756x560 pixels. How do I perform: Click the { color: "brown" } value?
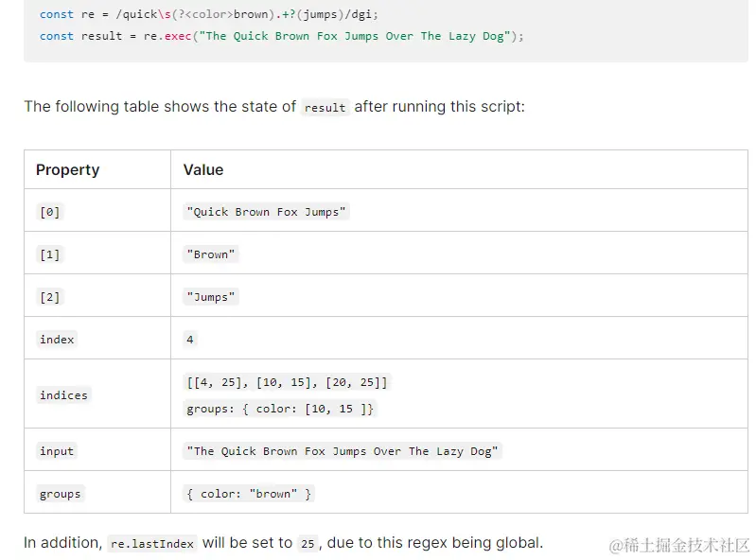click(249, 494)
